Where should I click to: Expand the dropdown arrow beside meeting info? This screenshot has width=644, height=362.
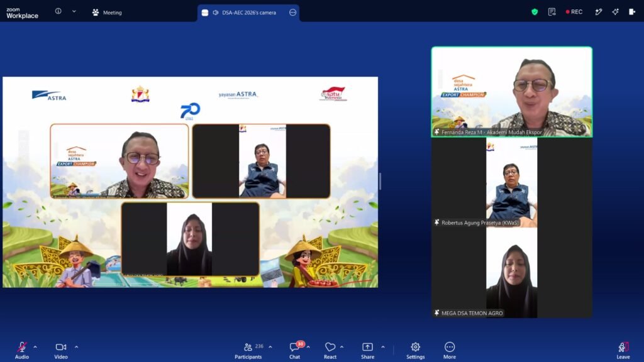tap(74, 11)
